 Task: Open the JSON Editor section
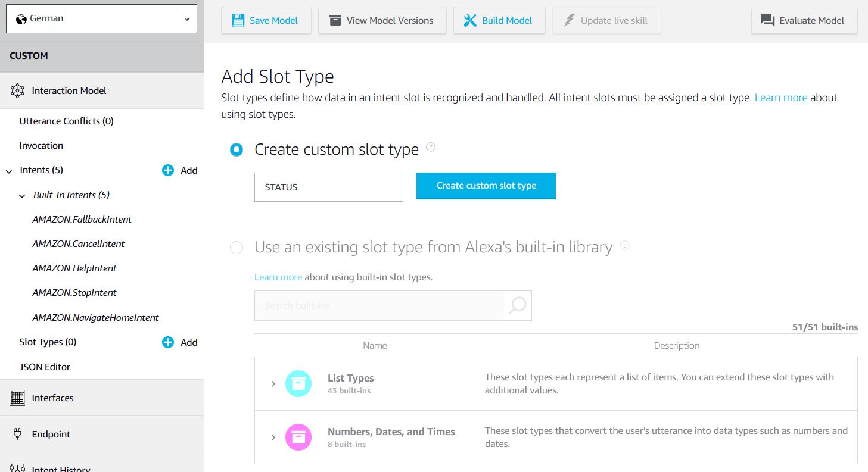pyautogui.click(x=45, y=367)
